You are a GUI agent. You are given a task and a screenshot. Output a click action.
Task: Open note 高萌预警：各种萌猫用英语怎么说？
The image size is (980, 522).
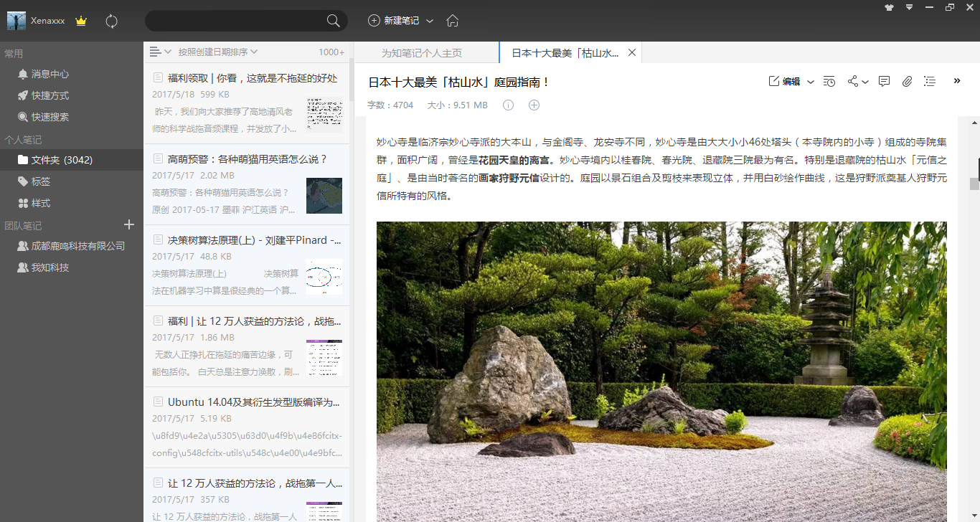coord(248,184)
